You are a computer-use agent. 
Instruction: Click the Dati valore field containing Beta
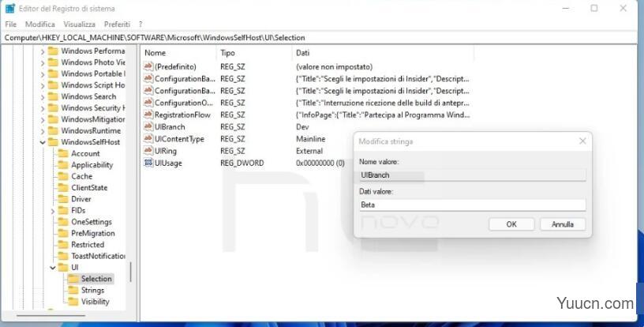[x=472, y=205]
